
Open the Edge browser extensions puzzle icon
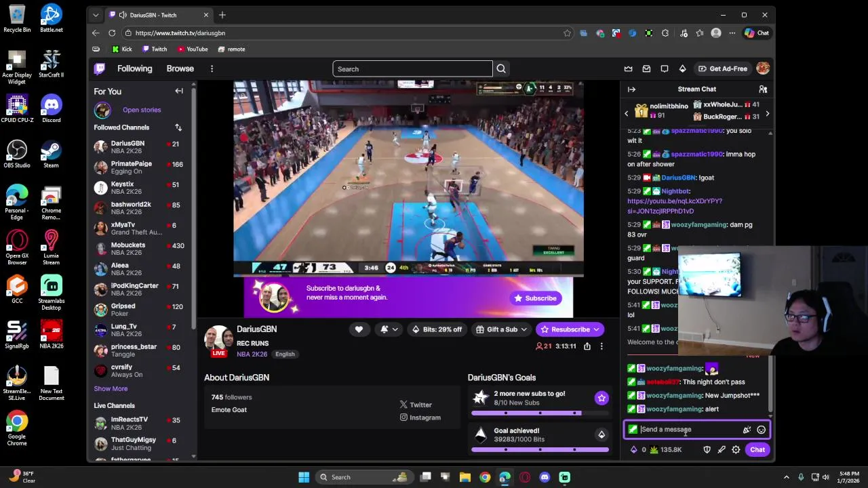(665, 33)
